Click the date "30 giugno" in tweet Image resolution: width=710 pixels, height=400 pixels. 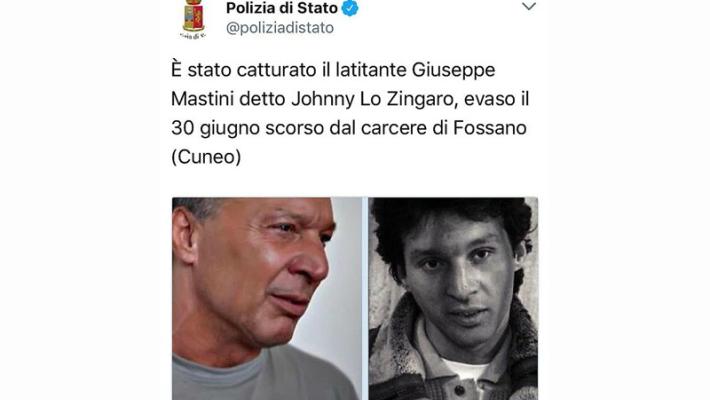tap(216, 128)
